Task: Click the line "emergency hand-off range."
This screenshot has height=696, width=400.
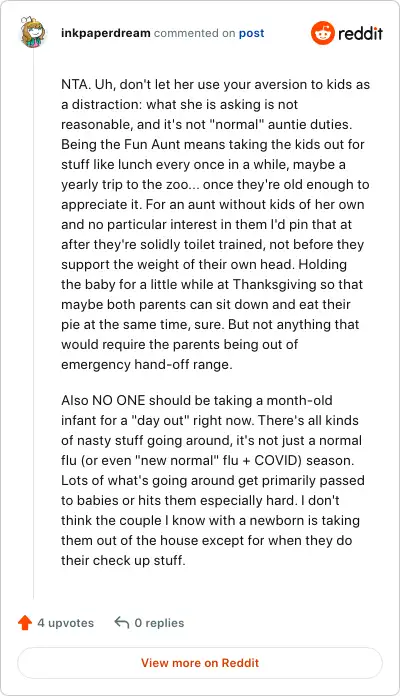Action: coord(147,364)
